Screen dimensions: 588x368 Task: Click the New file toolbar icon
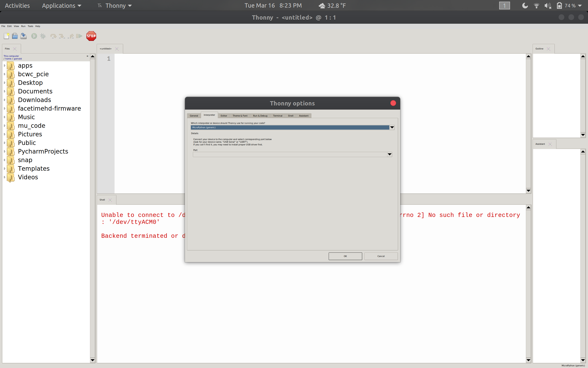point(7,36)
